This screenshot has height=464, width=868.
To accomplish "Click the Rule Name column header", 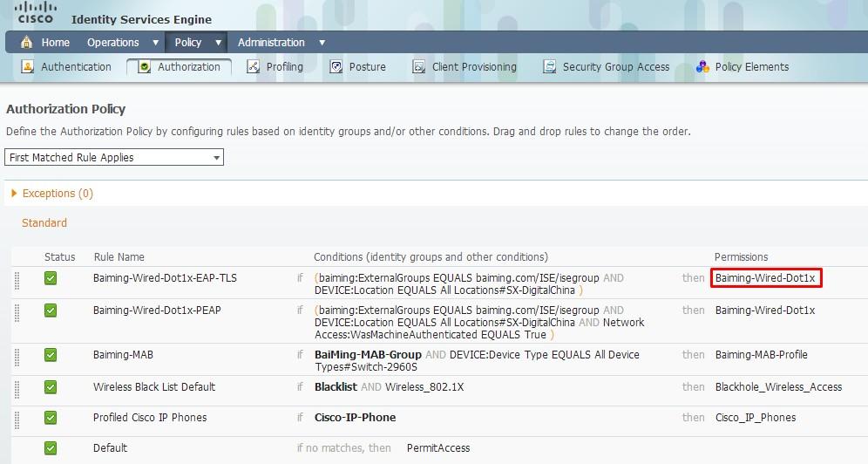I will 119,257.
